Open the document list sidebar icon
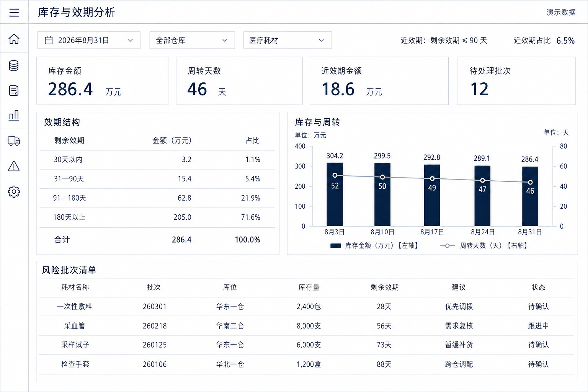 [x=14, y=91]
